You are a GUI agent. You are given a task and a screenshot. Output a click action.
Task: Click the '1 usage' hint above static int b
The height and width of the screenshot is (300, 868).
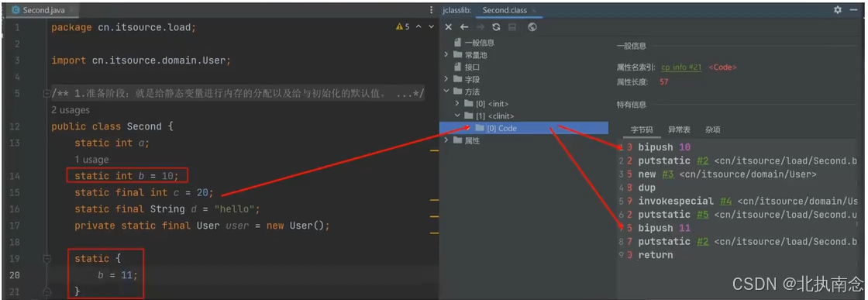pos(91,160)
